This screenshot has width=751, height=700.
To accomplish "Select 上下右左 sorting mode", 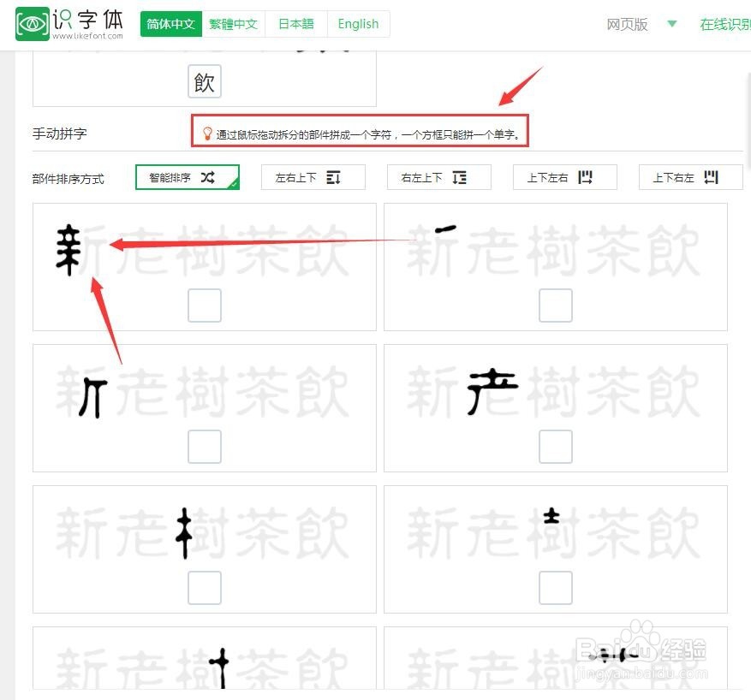I will tap(691, 177).
